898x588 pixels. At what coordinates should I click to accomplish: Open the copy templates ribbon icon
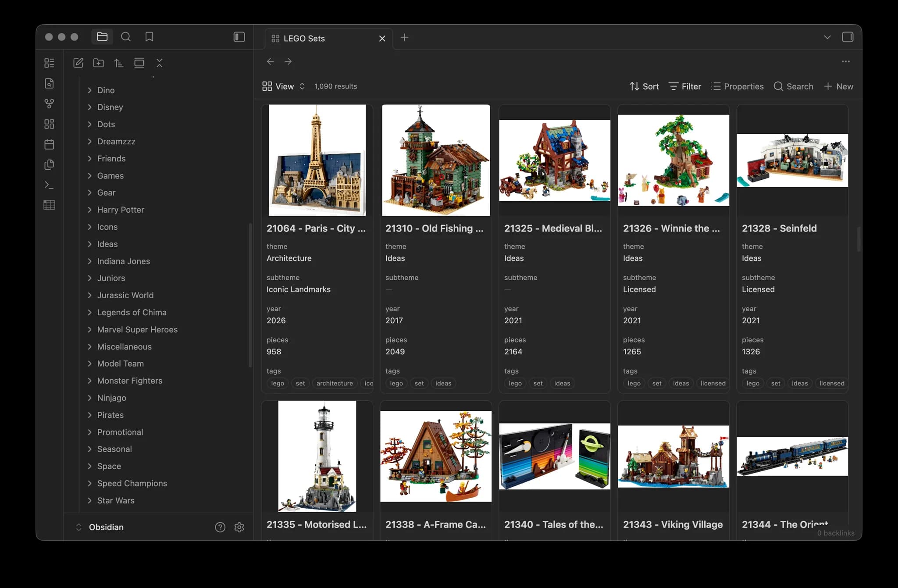[x=49, y=164]
